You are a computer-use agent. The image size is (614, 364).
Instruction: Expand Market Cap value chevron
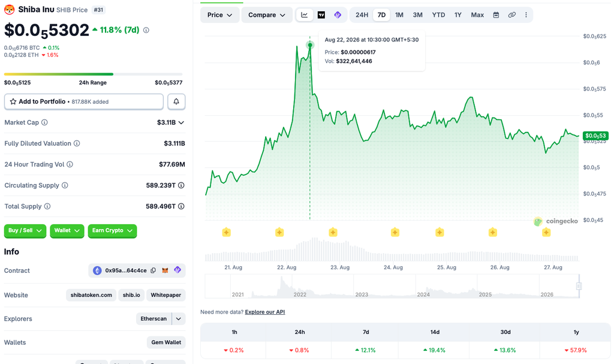pyautogui.click(x=181, y=123)
